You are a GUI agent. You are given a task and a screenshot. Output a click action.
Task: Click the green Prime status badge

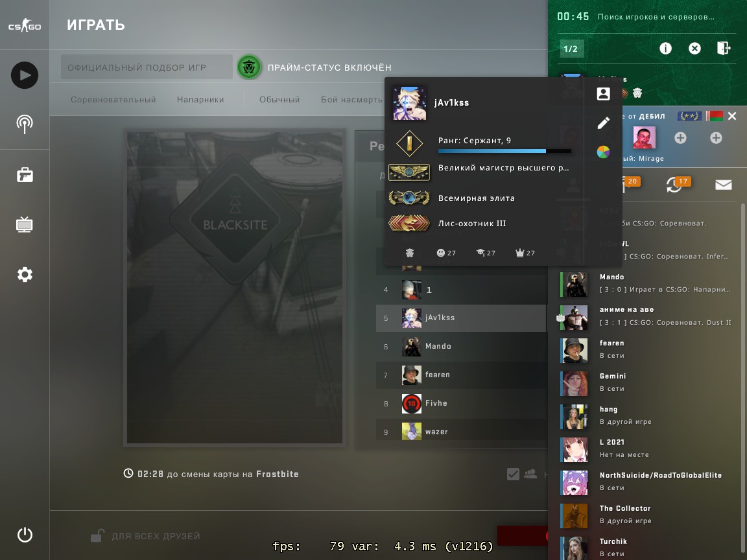click(249, 67)
